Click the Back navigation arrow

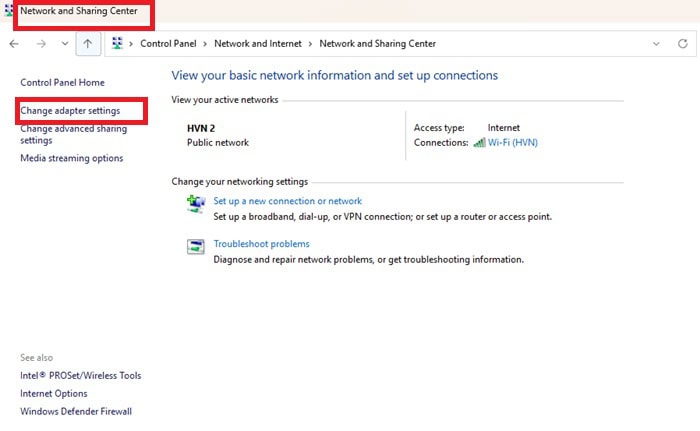14,44
